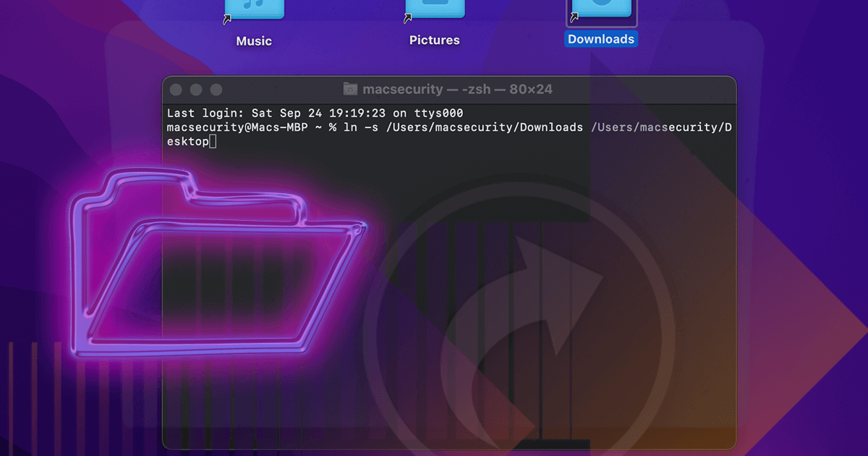Click the alias arrow badge on Downloads
Viewport: 868px width, 456px height.
tap(576, 16)
